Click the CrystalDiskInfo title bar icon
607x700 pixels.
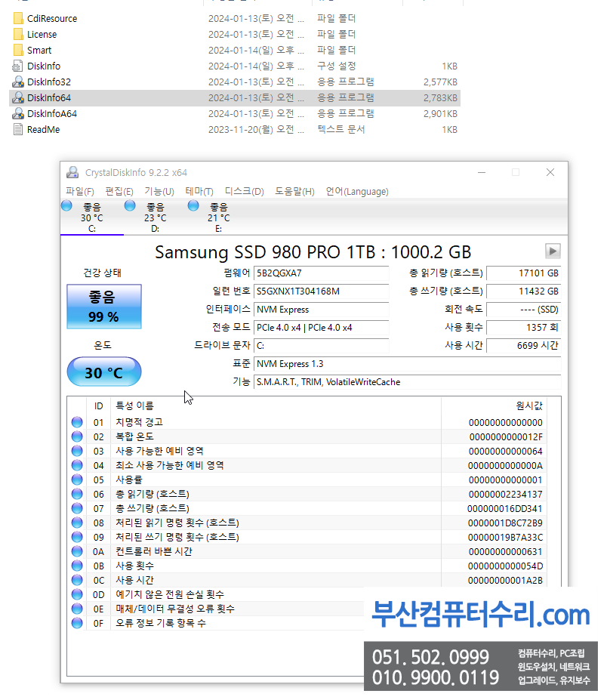[x=72, y=172]
